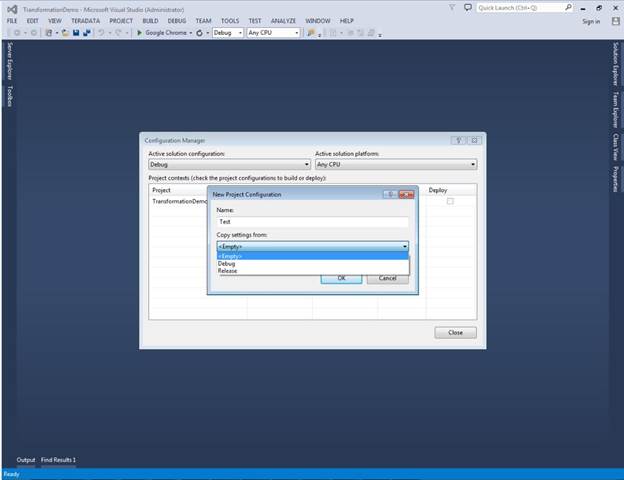Open toolbar Debug configuration dropdown
Viewport: 624px width, 480px height.
tap(228, 33)
